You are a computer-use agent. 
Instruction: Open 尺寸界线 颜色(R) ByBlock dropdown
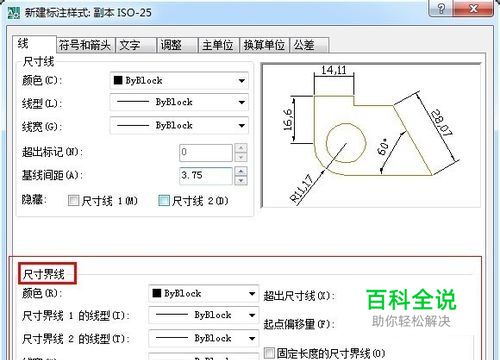pyautogui.click(x=204, y=294)
